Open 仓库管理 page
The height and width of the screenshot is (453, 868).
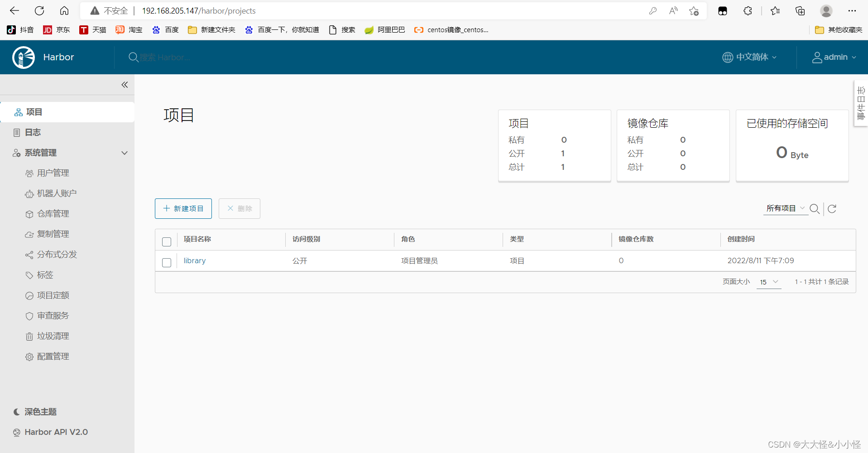tap(53, 214)
